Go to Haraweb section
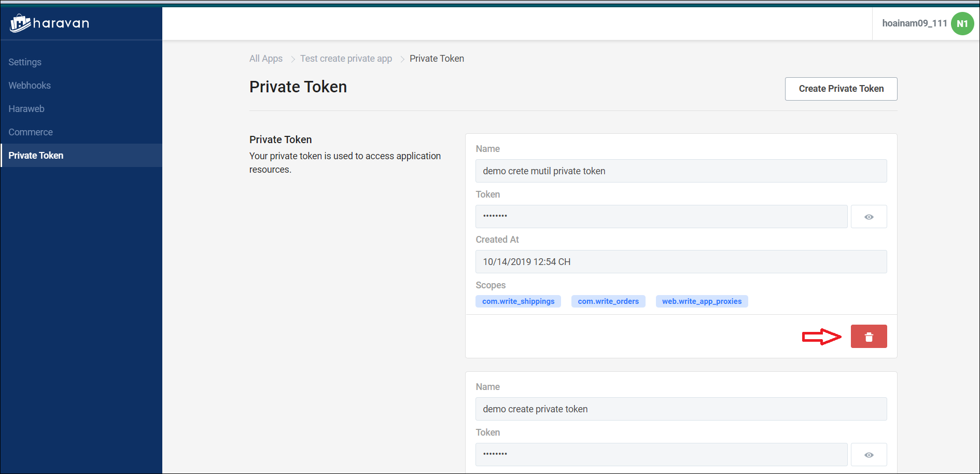 click(26, 109)
